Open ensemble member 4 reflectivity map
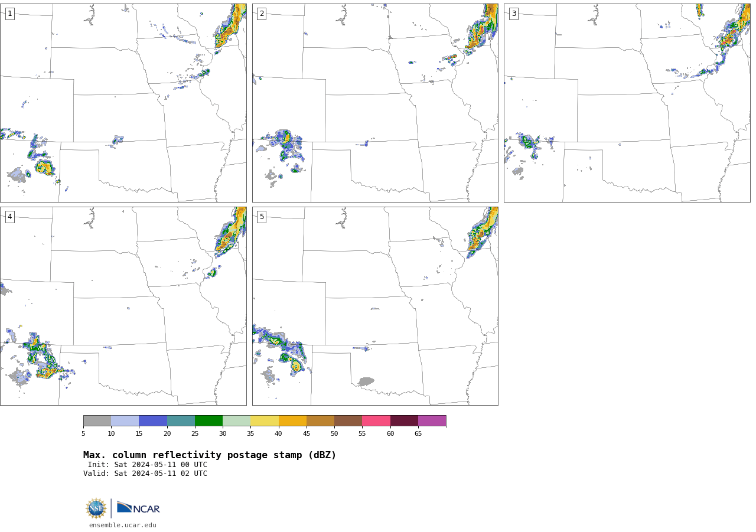Image resolution: width=756 pixels, height=532 pixels. pyautogui.click(x=123, y=306)
